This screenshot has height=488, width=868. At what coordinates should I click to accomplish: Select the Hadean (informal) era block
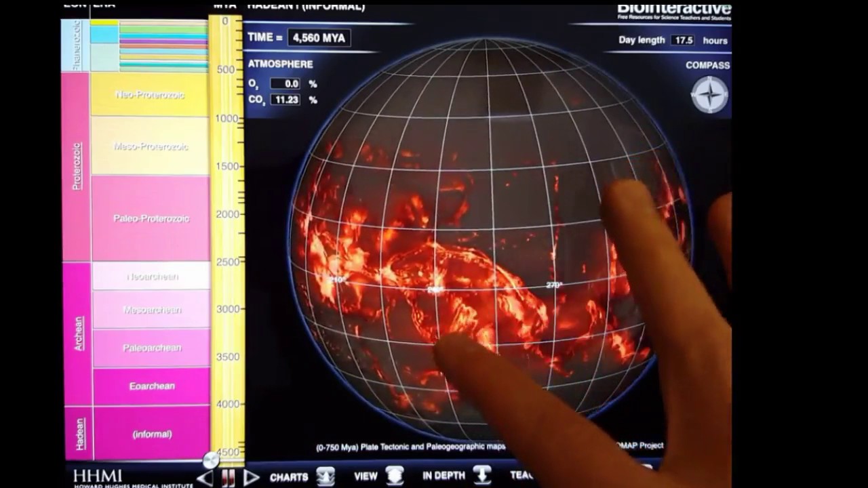pos(152,434)
